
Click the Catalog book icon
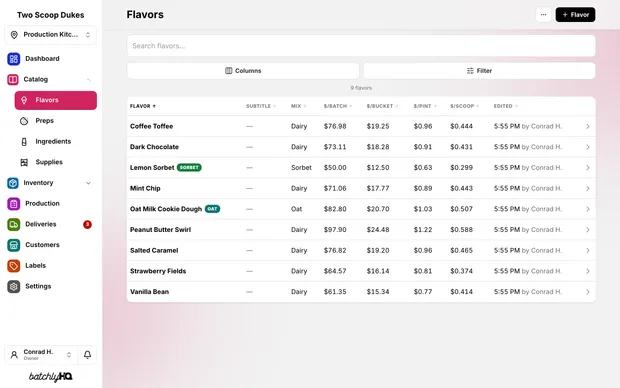(x=13, y=79)
